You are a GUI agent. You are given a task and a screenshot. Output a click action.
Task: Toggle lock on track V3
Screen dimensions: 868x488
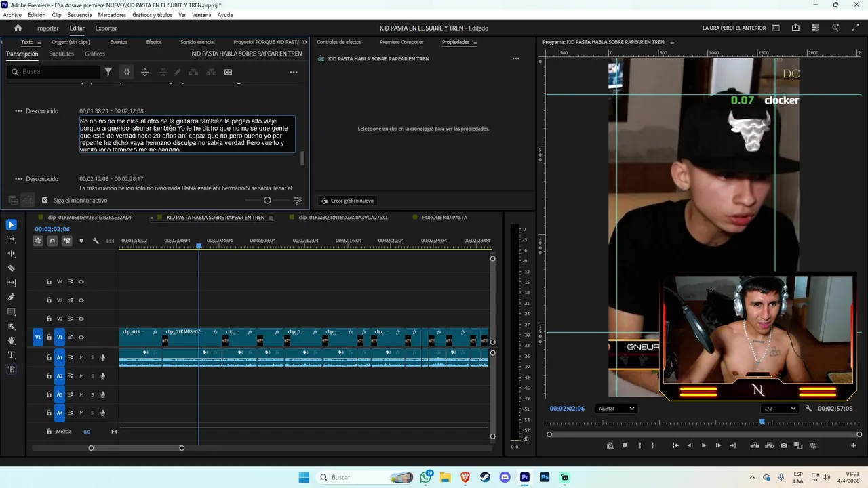pos(49,300)
